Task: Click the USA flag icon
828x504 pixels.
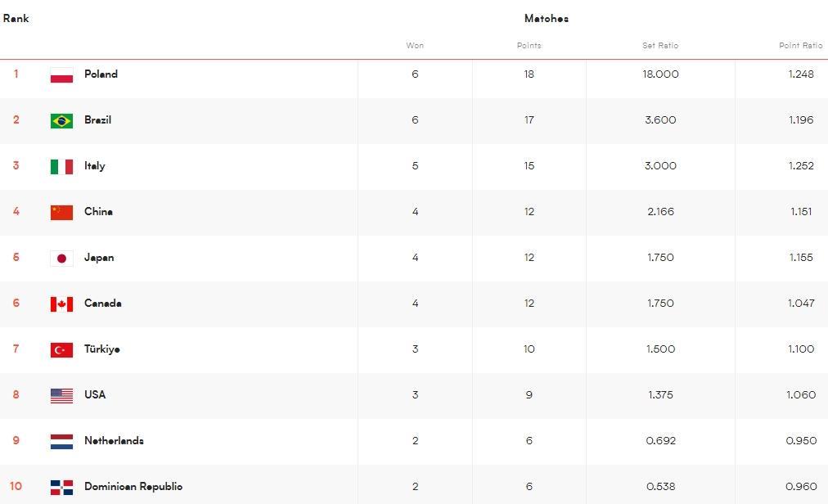Action: point(61,396)
